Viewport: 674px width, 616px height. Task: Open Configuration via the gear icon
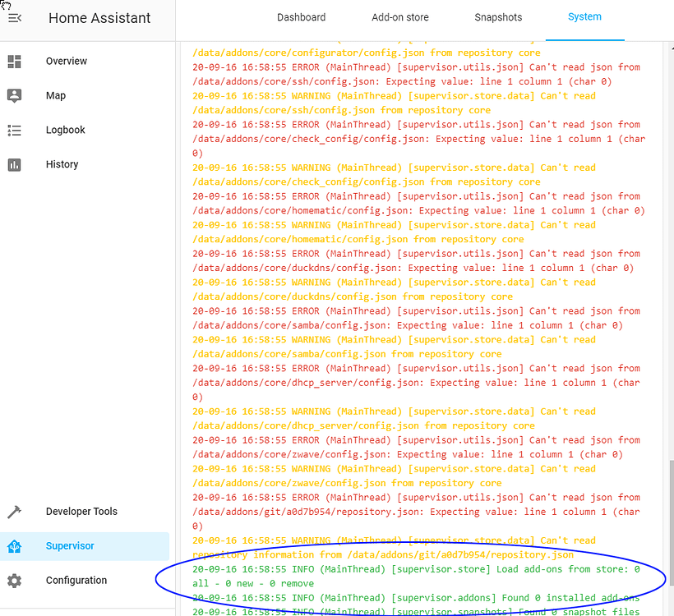14,580
